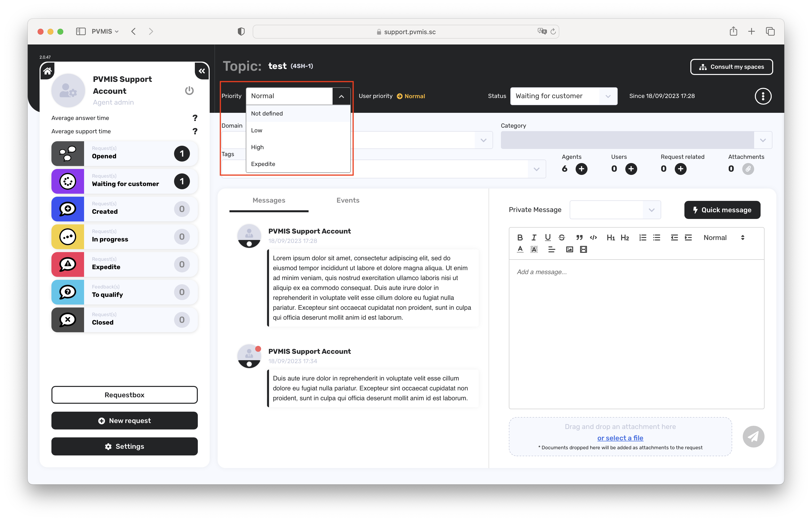Toggle bold formatting in editor

[520, 237]
